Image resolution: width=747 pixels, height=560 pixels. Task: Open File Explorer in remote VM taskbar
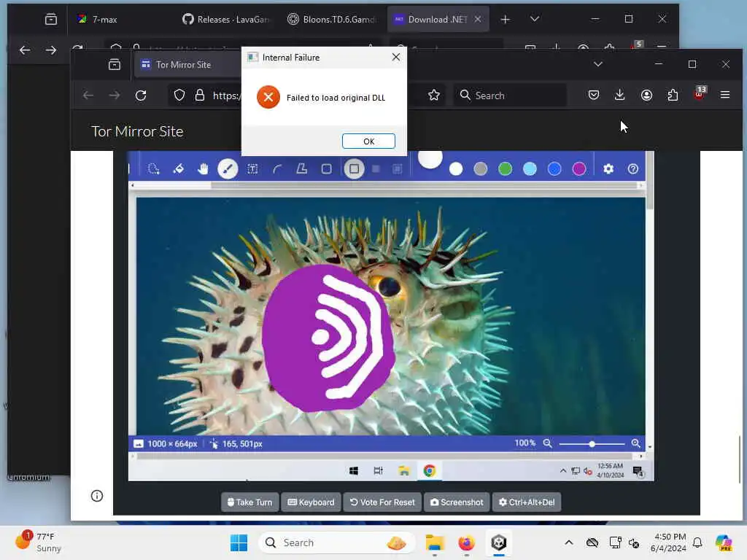[404, 471]
